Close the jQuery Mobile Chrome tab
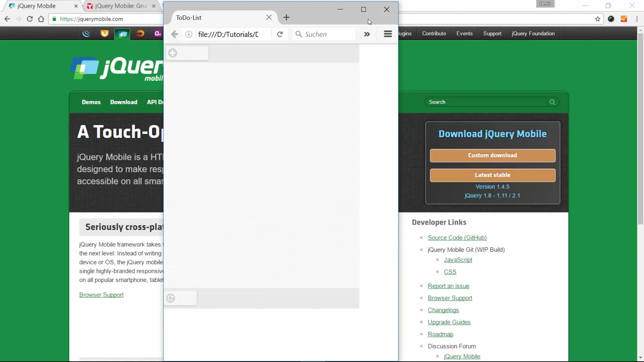Screen dimensions: 644x362 (x=76, y=6)
